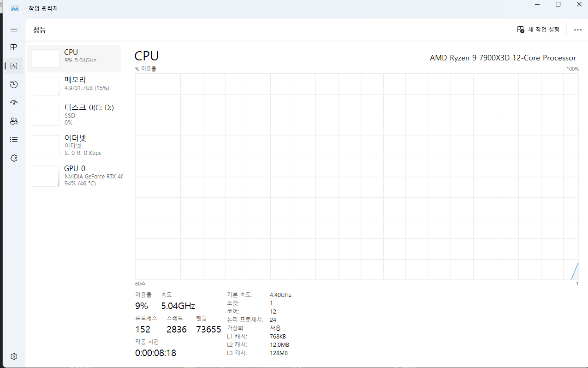Open the Services puzzle icon in sidebar
Image resolution: width=588 pixels, height=368 pixels.
point(14,158)
